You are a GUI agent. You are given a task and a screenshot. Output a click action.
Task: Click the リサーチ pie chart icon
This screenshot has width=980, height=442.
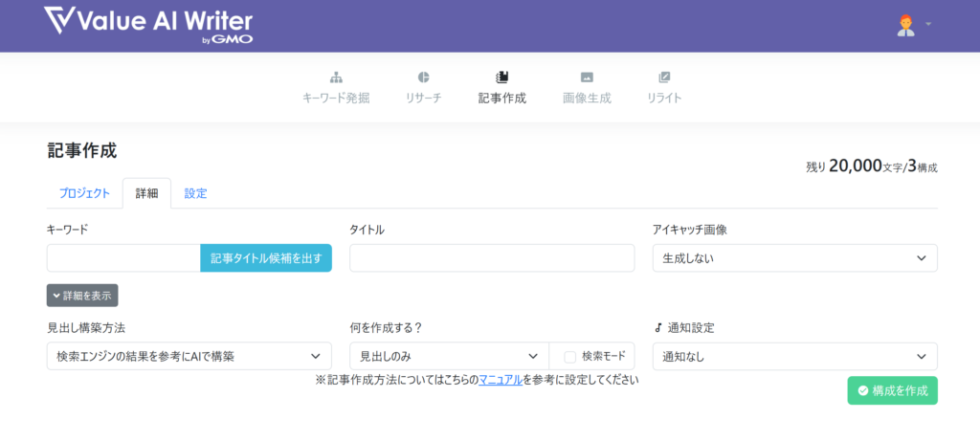423,77
